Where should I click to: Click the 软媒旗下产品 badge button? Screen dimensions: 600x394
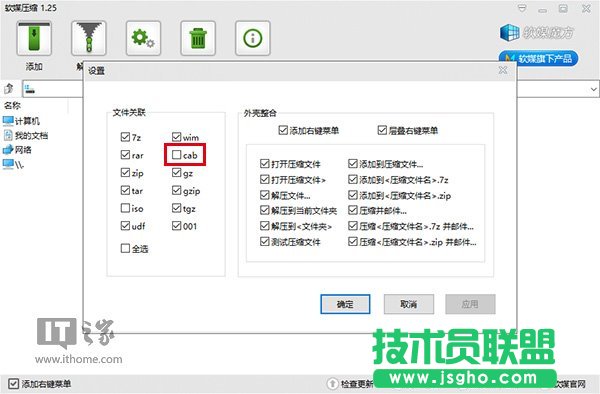[538, 59]
